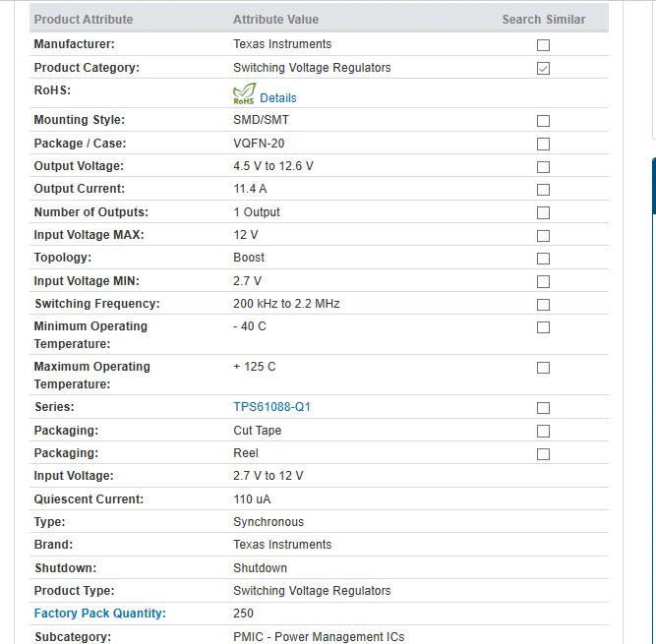Click the Input Voltage MAX 12 V value
Screen dimensions: 656x644
246,235
